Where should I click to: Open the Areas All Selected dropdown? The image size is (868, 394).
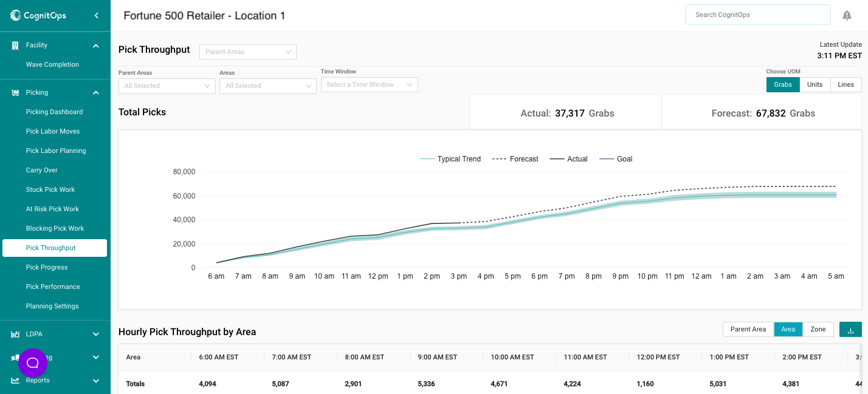click(267, 86)
